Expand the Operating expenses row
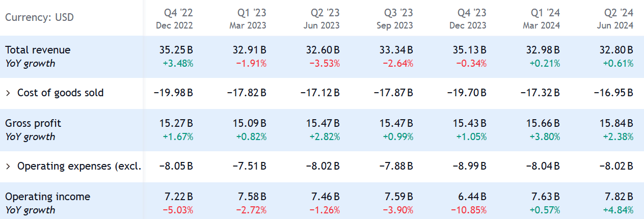Screen dimensions: 644x219 pyautogui.click(x=8, y=166)
